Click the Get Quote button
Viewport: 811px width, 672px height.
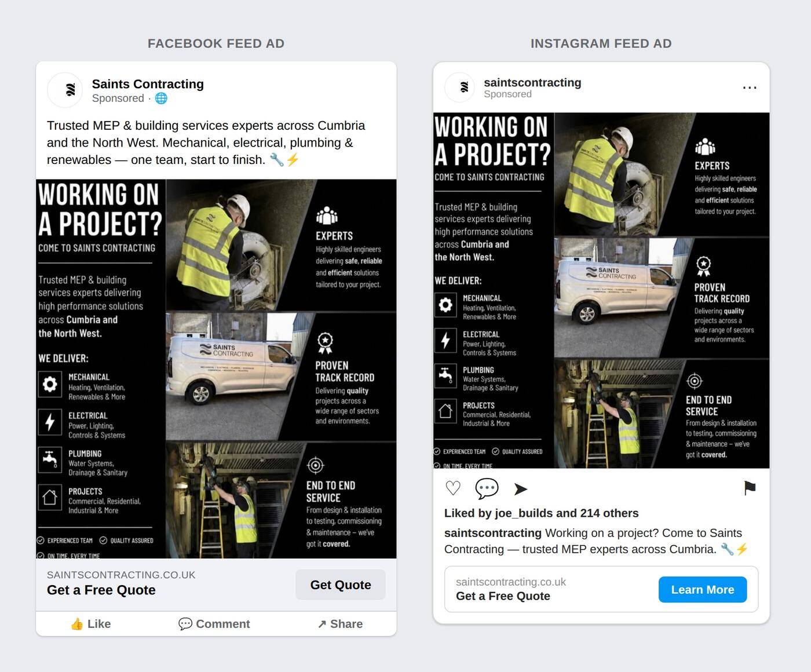point(341,585)
